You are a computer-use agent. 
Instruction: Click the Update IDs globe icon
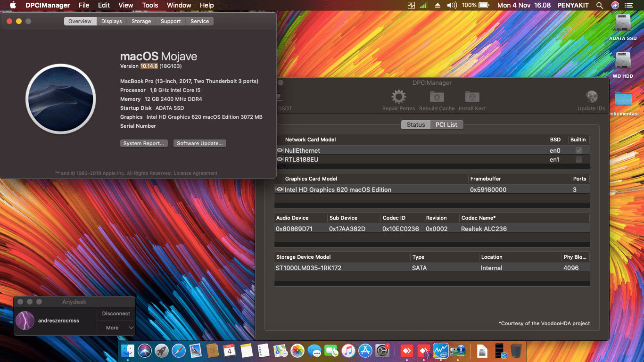(x=591, y=97)
